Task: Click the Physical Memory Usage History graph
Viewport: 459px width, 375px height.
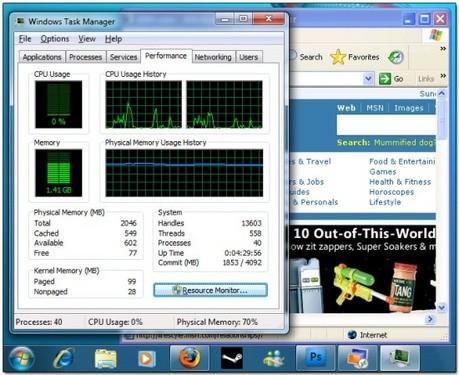Action: pyautogui.click(x=184, y=173)
